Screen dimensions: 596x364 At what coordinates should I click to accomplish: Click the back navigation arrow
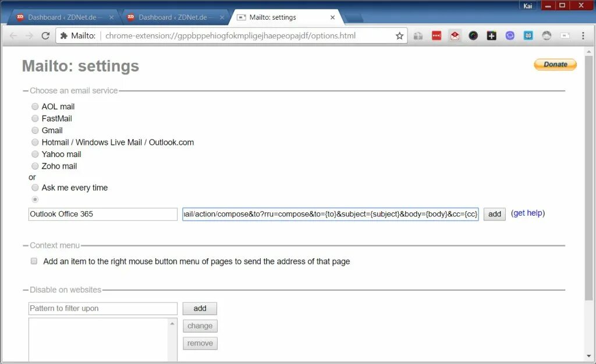click(x=13, y=35)
